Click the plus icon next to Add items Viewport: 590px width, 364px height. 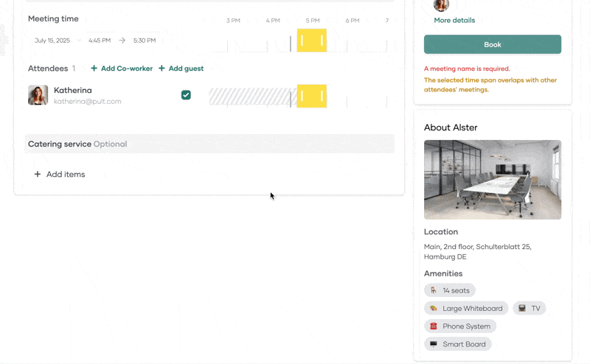tap(38, 174)
